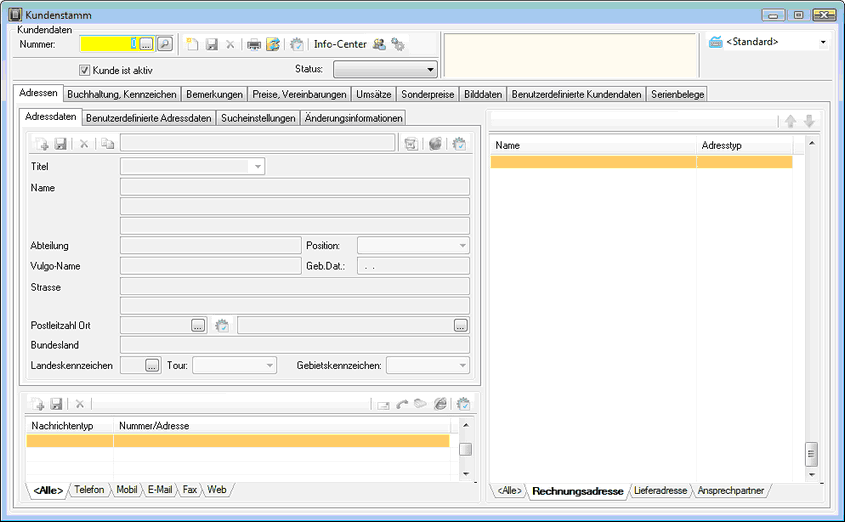
Task: Click scrollbar thumb in Nachrichtentyp list
Action: [x=466, y=449]
